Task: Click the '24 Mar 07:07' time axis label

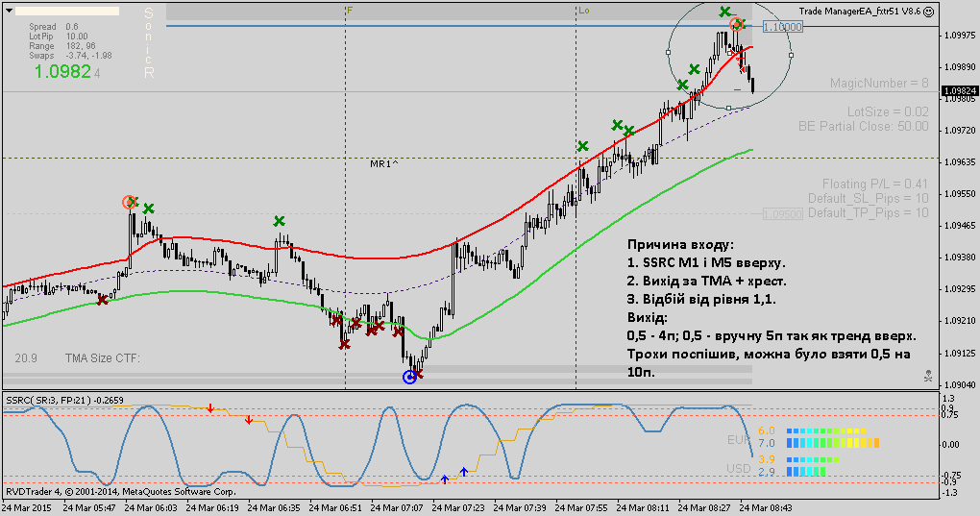Action: click(x=396, y=507)
